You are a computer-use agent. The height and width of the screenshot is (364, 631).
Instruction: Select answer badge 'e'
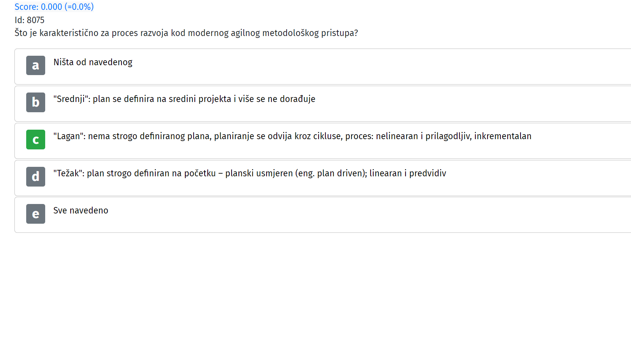point(36,214)
